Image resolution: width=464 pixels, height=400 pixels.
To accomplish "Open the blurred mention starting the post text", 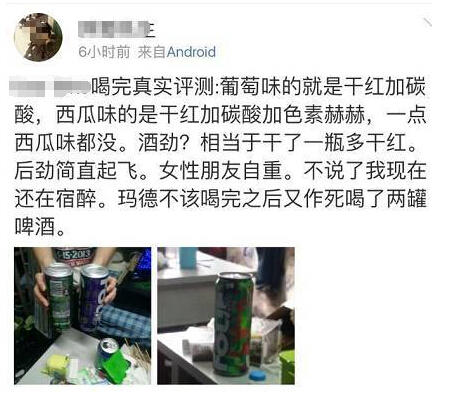I will (x=50, y=87).
